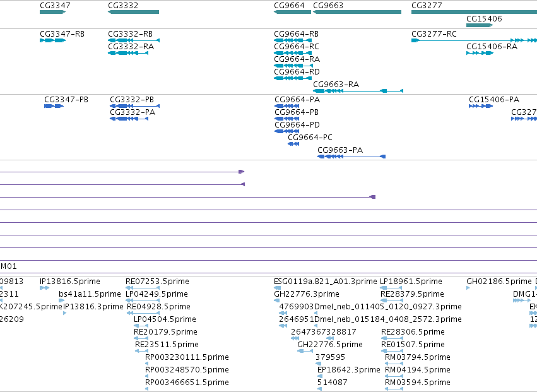537x392 pixels.
Task: Select EST Dmel_neb_011405_0120_0927.3prime
Action: (316, 313)
